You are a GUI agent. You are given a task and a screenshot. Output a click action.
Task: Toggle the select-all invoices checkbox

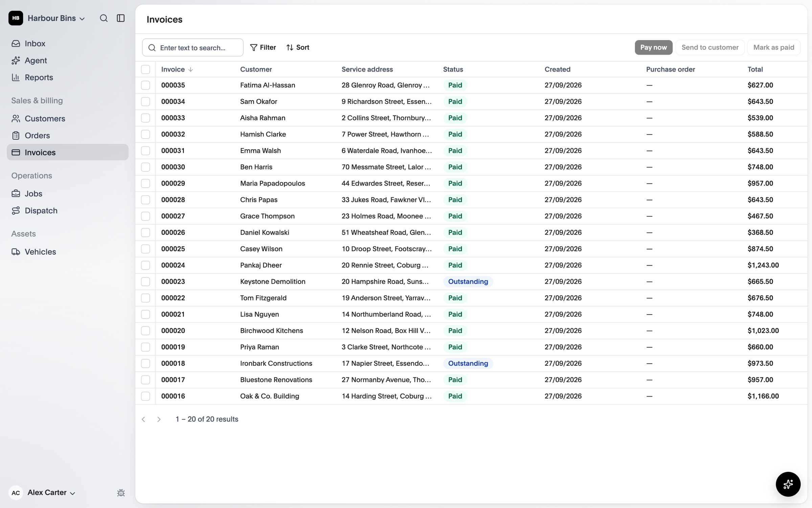pyautogui.click(x=145, y=69)
